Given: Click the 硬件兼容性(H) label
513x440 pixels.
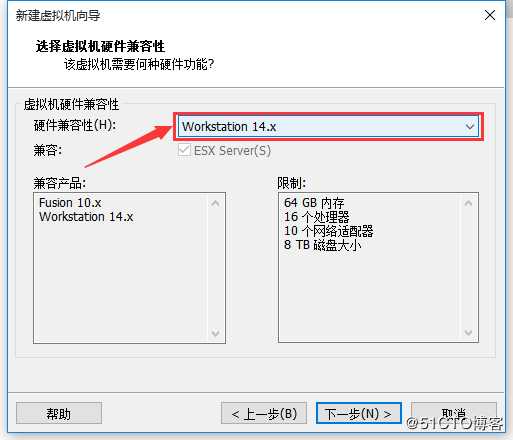Looking at the screenshot, I should point(75,125).
